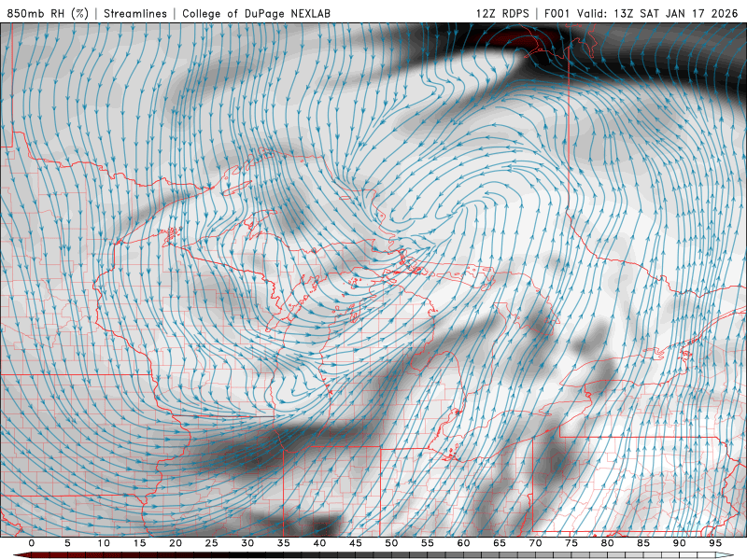The height and width of the screenshot is (560, 747).
Task: Click the 35 label on the colorbar
Action: coord(284,543)
